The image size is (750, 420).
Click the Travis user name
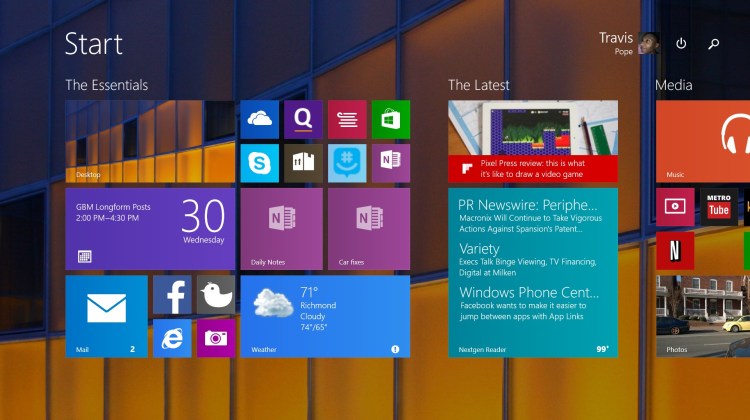click(616, 38)
